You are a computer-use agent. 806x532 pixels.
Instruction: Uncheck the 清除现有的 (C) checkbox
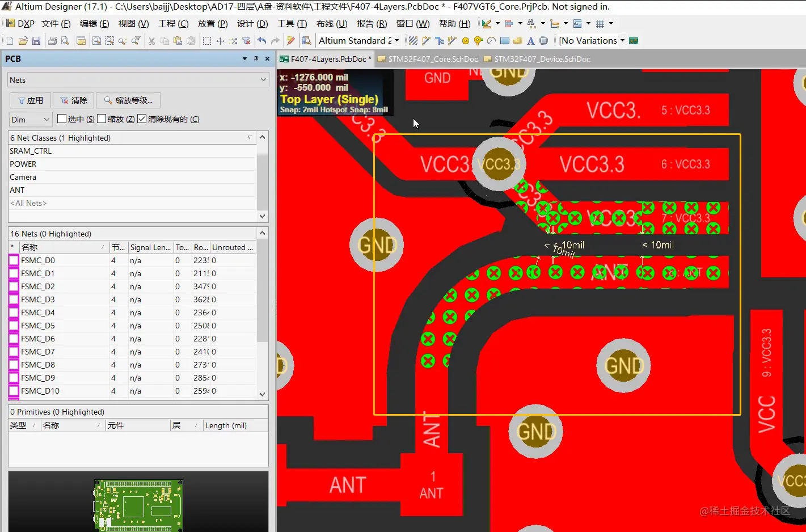coord(142,119)
